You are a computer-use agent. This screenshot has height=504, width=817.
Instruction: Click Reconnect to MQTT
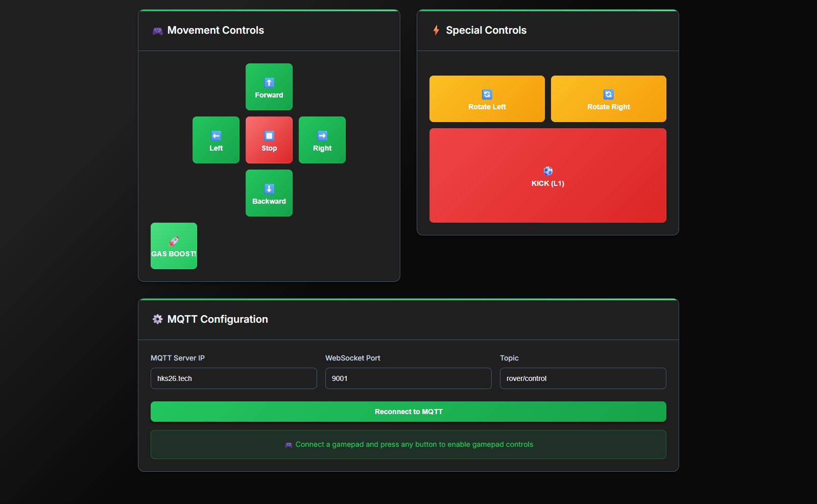coord(408,412)
